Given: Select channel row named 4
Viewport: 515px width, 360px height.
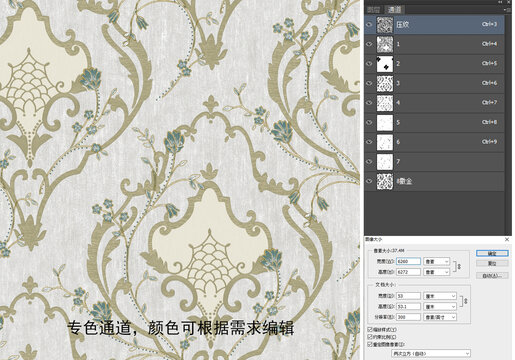Looking at the screenshot, I should coord(434,103).
